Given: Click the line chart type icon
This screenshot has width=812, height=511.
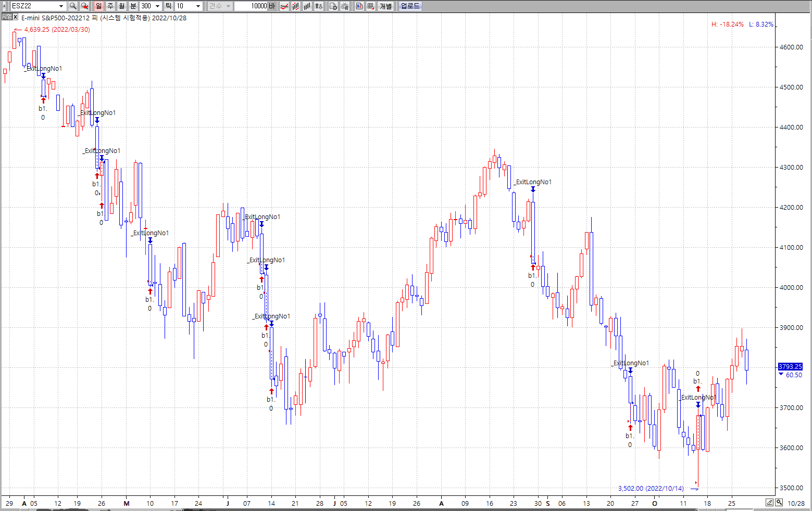Looking at the screenshot, I should point(284,6).
